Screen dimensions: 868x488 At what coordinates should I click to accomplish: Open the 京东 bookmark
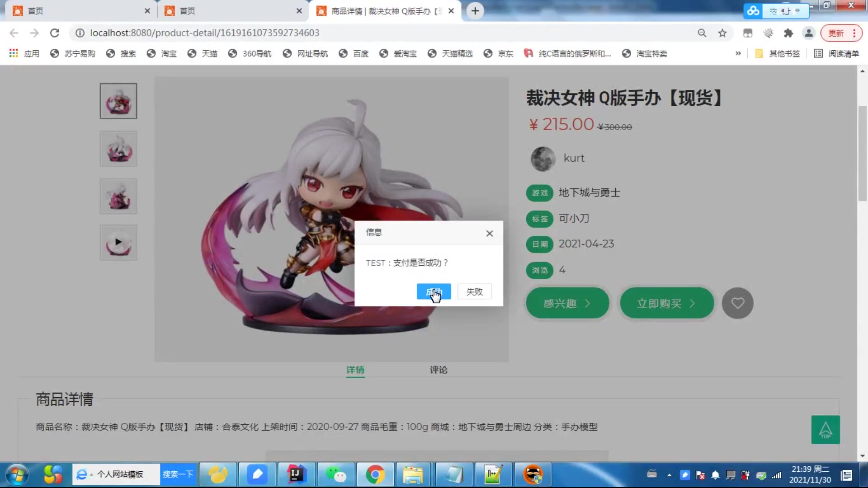pyautogui.click(x=498, y=53)
